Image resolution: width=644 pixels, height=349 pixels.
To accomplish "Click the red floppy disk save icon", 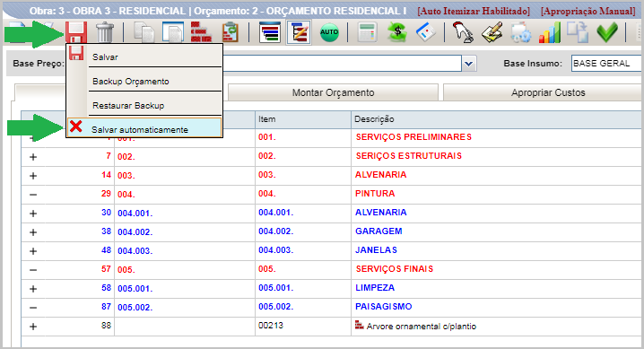I will pos(76,32).
